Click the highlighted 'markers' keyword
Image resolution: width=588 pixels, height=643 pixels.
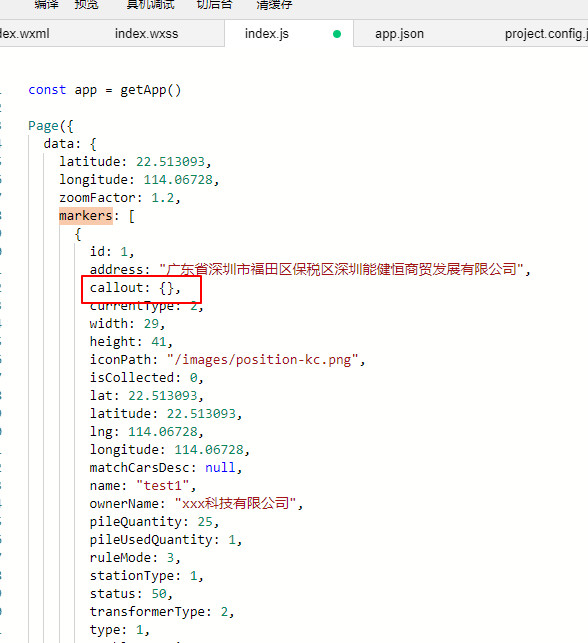coord(86,216)
